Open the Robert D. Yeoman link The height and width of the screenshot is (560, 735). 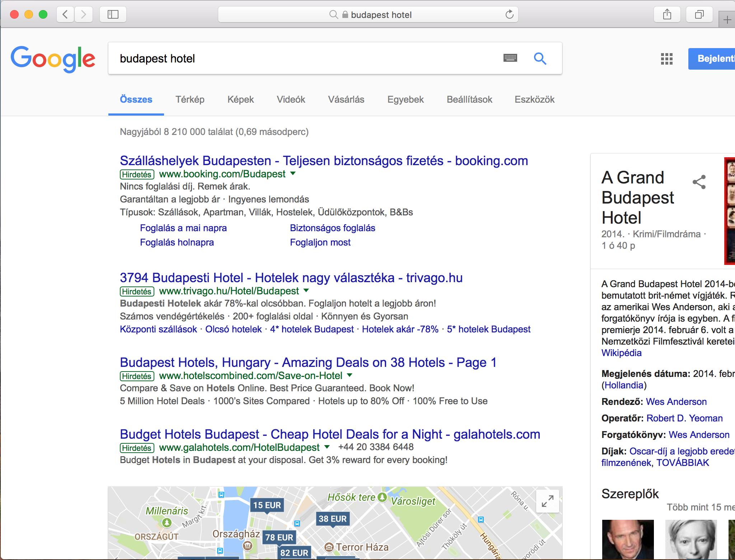[684, 418]
